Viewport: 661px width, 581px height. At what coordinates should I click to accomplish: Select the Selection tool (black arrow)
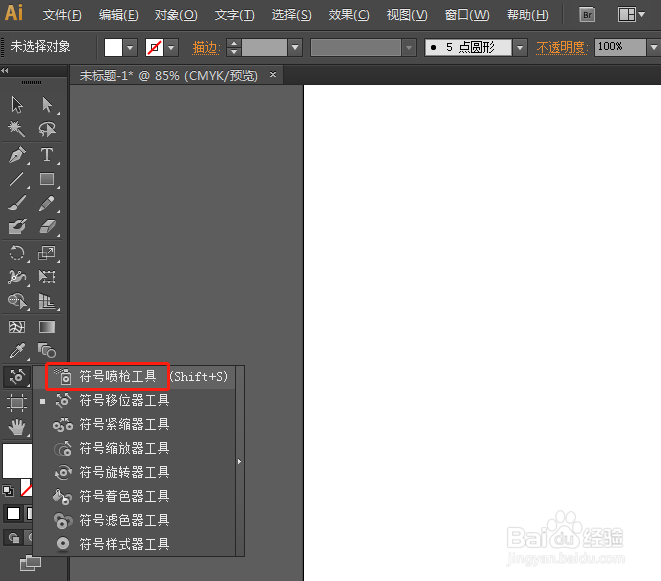coord(17,105)
